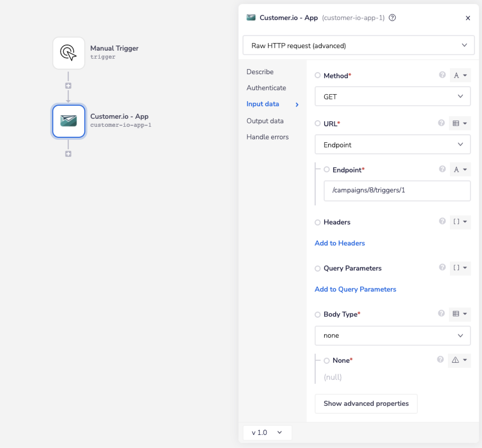Click plus icon below Customer.io node
This screenshot has width=482, height=448.
coord(68,154)
